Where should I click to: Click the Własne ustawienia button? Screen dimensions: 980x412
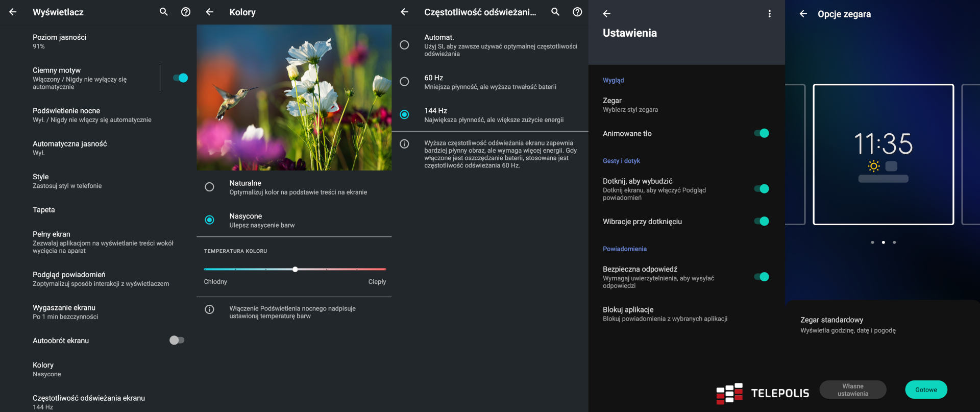click(852, 390)
